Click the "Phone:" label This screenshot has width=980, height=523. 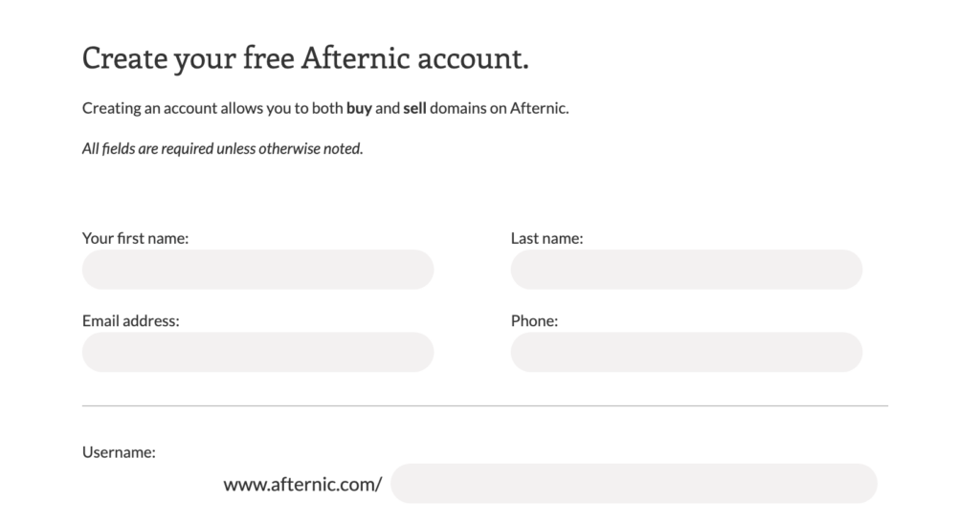[534, 321]
